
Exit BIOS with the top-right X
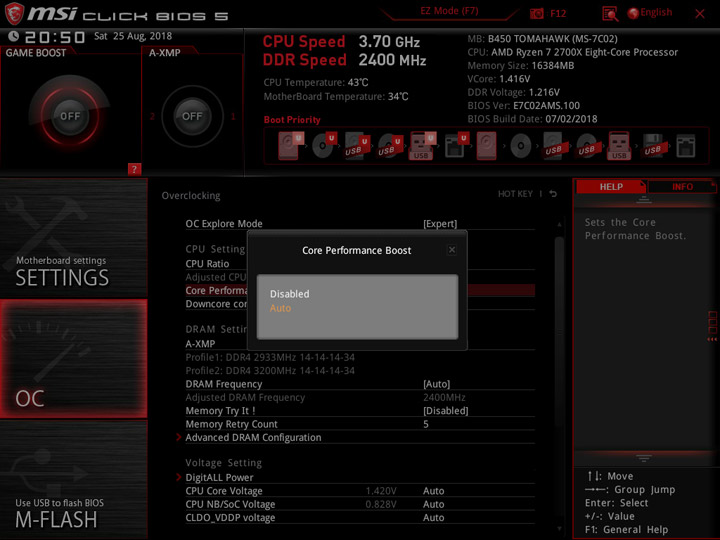click(x=699, y=14)
